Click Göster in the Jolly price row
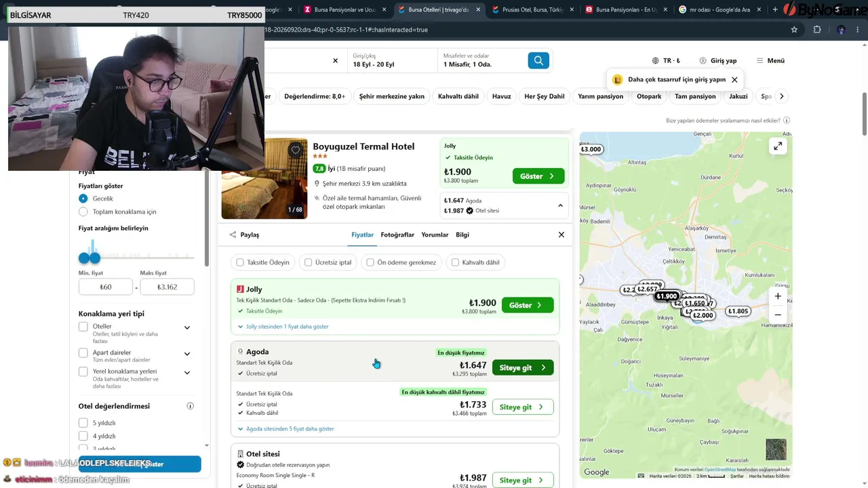 click(x=528, y=305)
